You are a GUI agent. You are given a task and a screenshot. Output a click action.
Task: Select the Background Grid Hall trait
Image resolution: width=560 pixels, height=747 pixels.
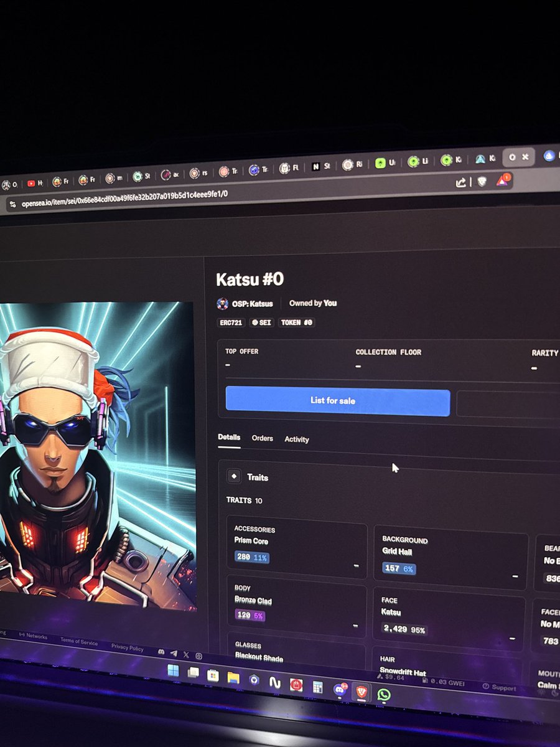pos(450,557)
